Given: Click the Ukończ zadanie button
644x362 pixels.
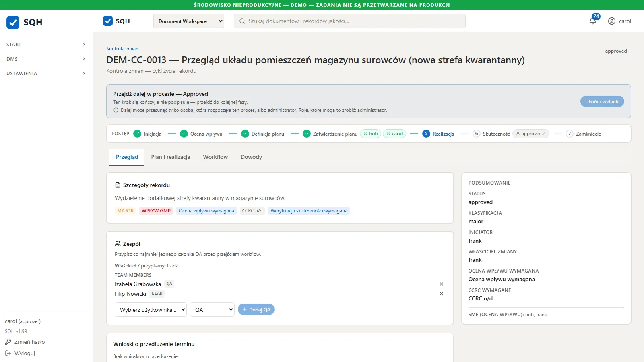Looking at the screenshot, I should [x=602, y=101].
